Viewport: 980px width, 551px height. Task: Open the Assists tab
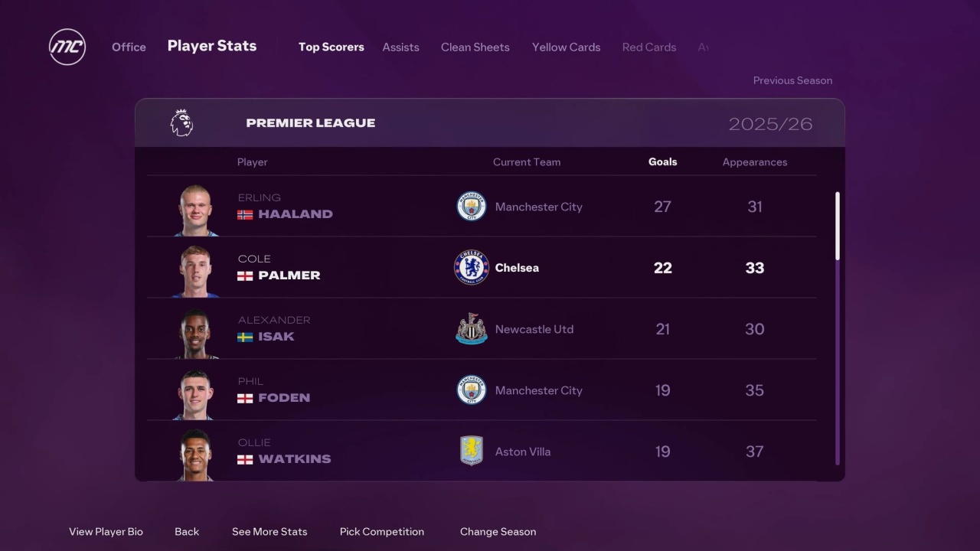400,47
